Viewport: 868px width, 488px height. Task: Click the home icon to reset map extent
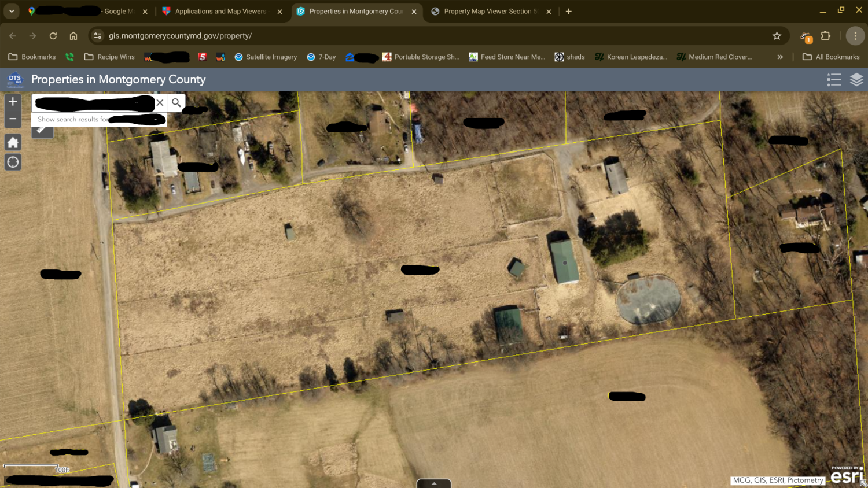[12, 142]
